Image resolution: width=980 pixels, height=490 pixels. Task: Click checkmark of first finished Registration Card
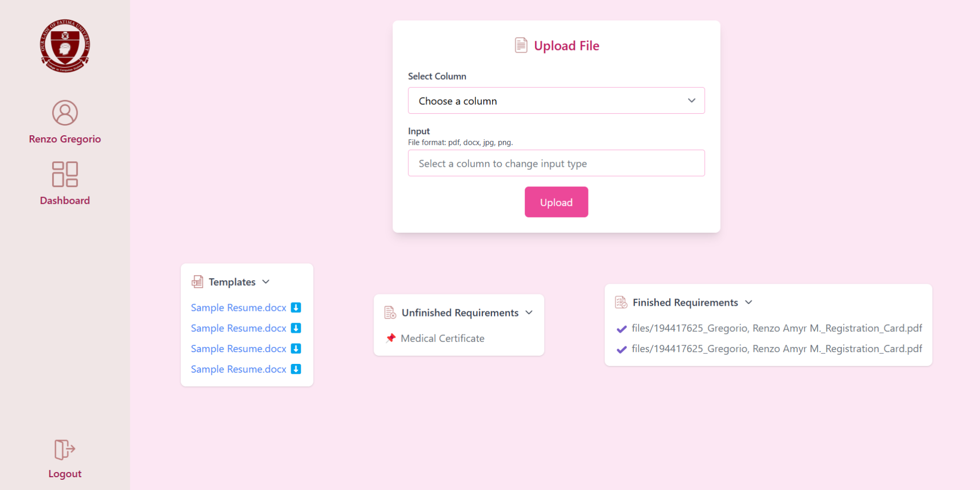coord(622,329)
